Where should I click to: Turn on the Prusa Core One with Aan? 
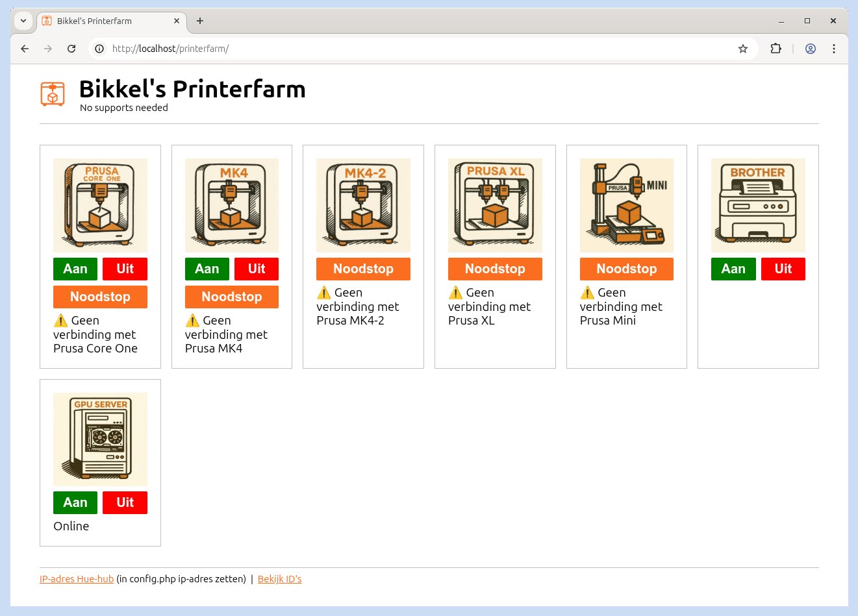(75, 269)
